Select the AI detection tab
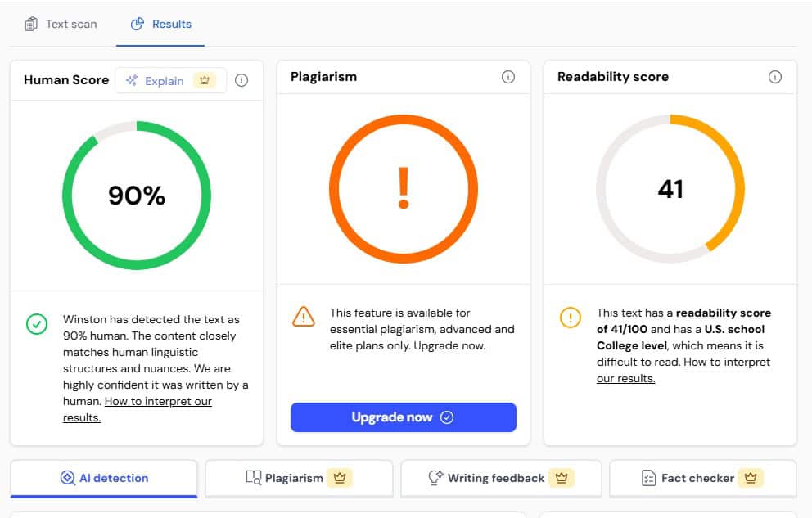Image resolution: width=812 pixels, height=518 pixels. point(104,478)
